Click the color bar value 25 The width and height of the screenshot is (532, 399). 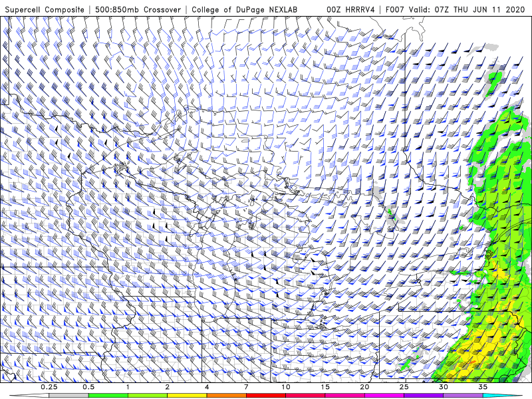[404, 387]
